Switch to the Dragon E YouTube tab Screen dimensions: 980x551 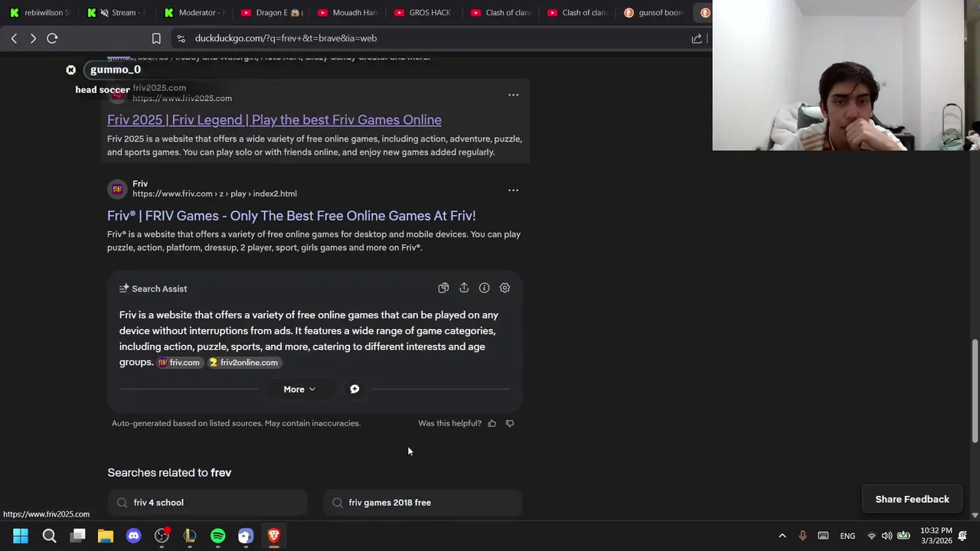tap(270, 12)
